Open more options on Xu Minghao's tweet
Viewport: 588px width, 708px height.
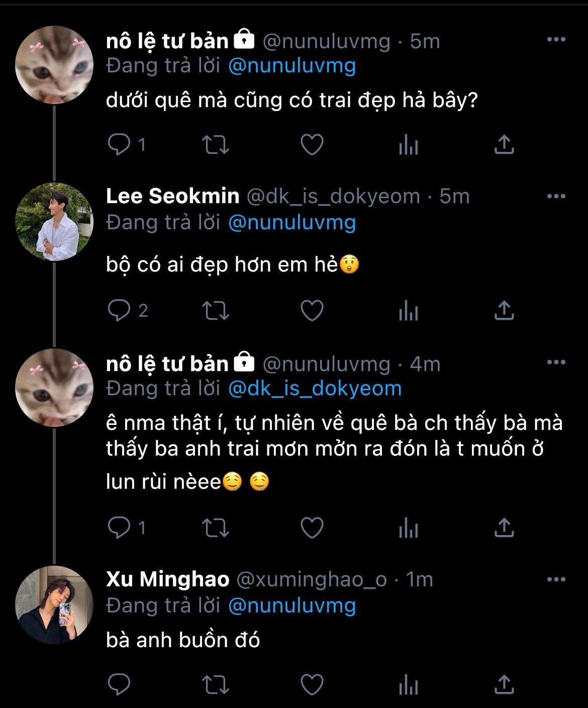click(x=556, y=579)
